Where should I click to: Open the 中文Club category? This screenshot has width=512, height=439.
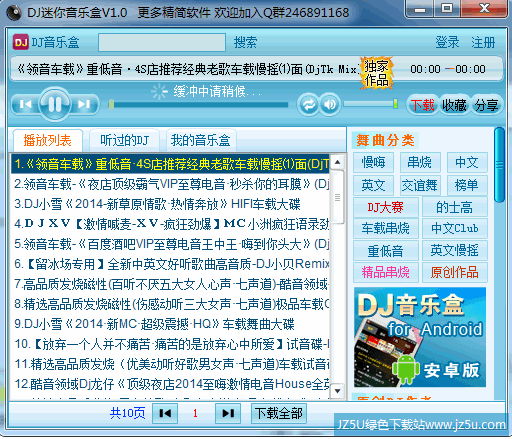[455, 228]
